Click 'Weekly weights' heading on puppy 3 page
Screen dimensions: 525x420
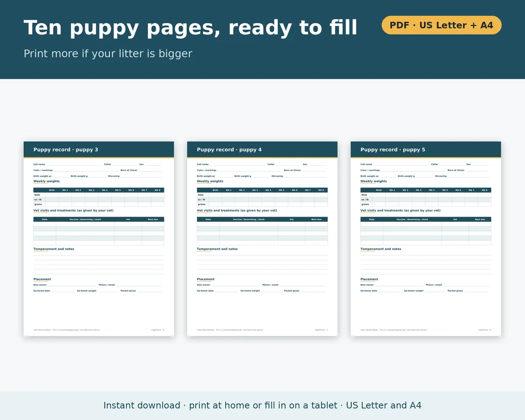[46, 181]
